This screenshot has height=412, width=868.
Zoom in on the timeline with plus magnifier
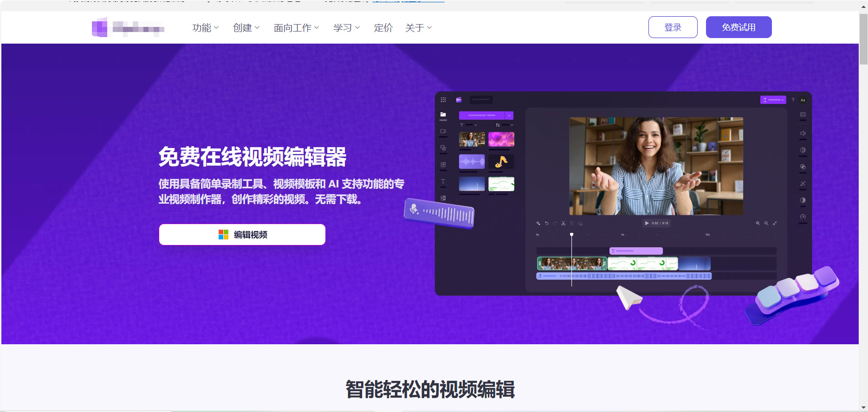click(x=758, y=223)
